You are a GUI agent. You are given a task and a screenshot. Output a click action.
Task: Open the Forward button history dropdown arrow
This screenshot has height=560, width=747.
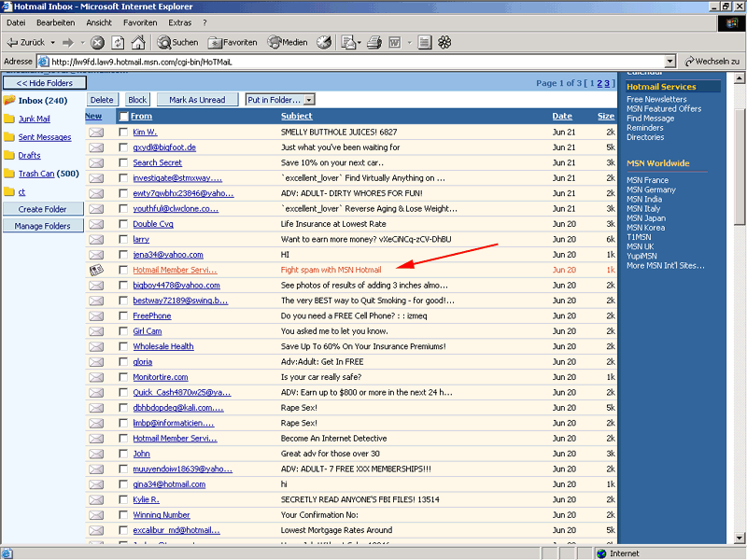[82, 42]
